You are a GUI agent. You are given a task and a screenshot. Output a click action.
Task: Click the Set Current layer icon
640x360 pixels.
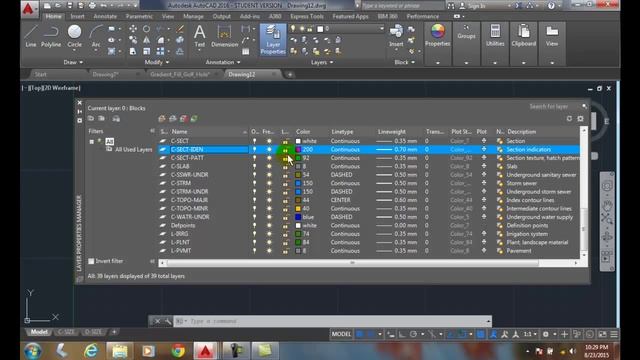coord(194,119)
